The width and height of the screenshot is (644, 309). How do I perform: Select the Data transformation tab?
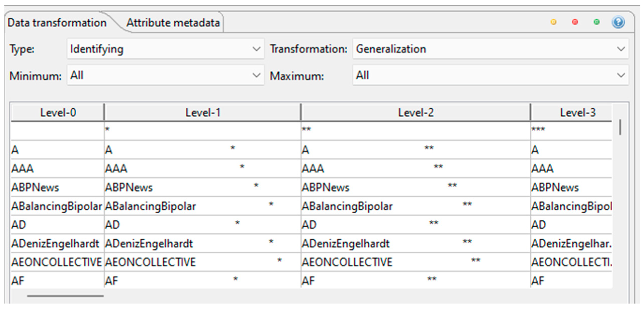pos(57,23)
